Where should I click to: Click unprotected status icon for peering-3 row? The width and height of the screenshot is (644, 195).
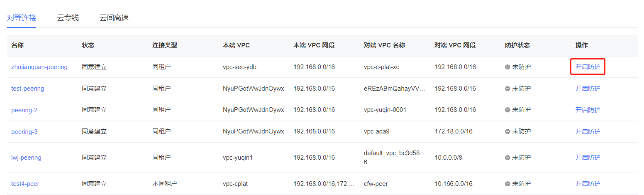(507, 132)
